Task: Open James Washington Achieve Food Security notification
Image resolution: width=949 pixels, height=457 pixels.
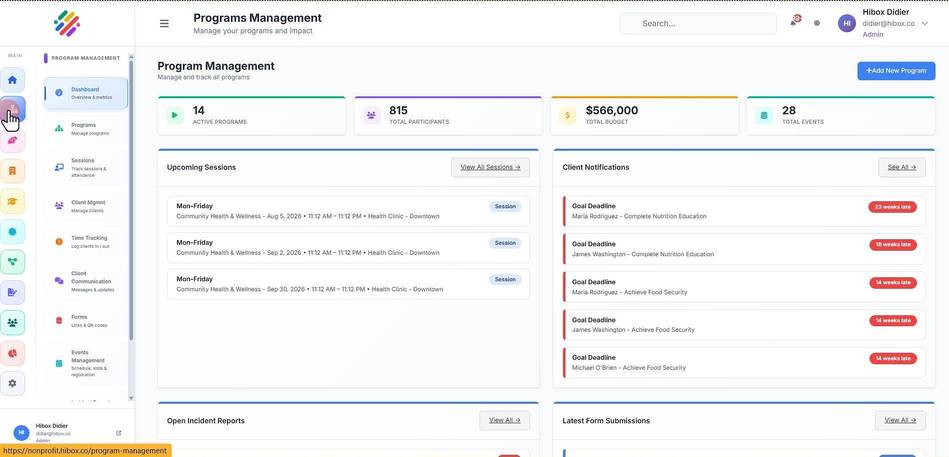Action: [744, 325]
